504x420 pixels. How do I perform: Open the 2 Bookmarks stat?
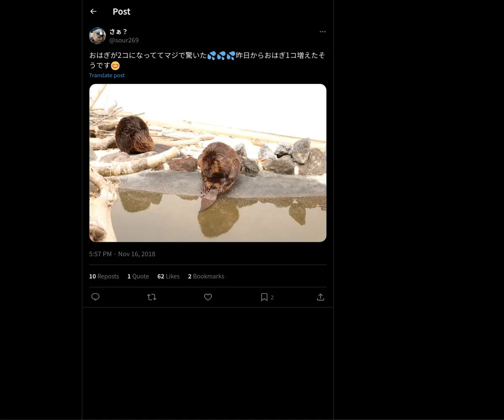click(206, 276)
